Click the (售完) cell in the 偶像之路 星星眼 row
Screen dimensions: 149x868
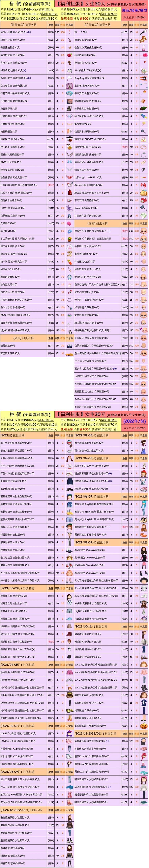tap(125, 231)
